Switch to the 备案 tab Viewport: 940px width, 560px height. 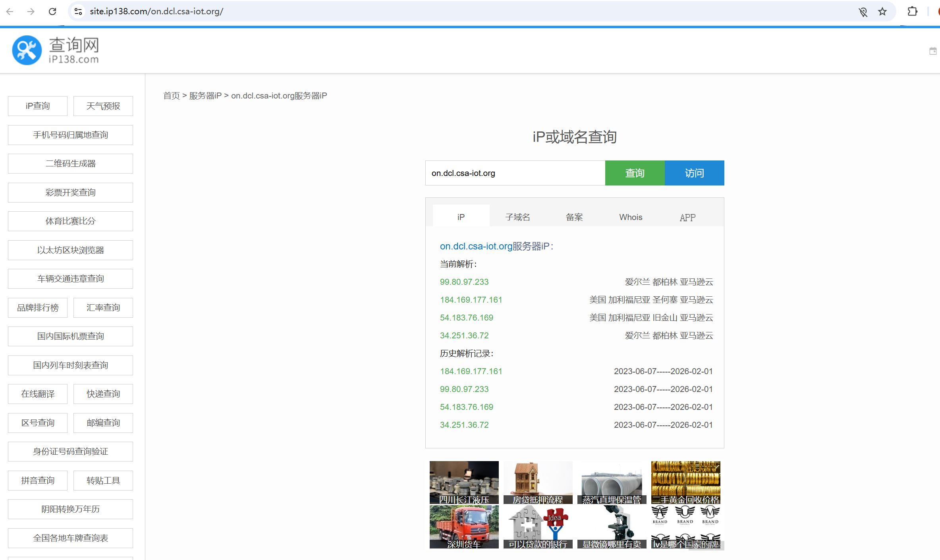tap(574, 217)
